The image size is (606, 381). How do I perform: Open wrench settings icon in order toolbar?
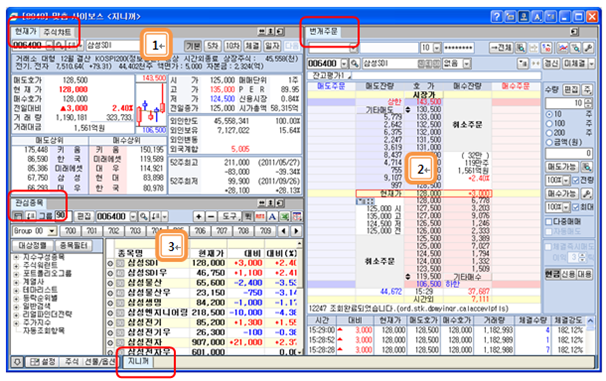tap(588, 48)
